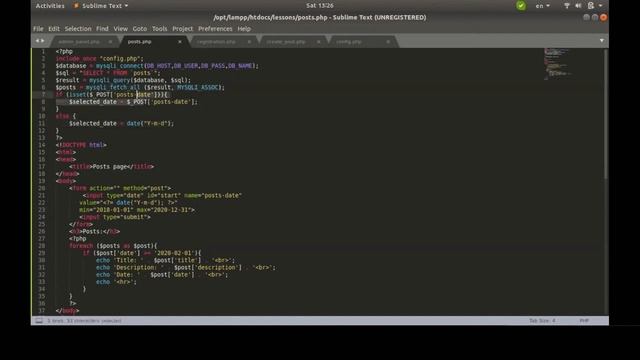Select the posts.php tab
The width and height of the screenshot is (640, 360).
(x=140, y=42)
